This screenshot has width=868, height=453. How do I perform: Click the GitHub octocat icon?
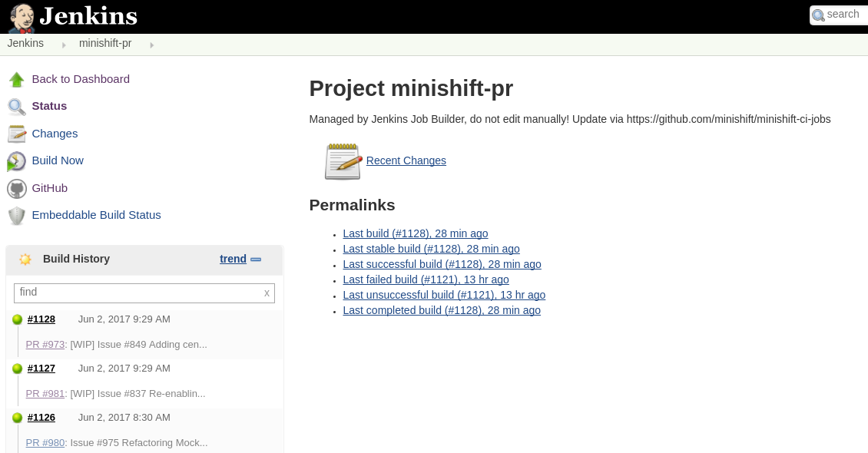pos(17,189)
